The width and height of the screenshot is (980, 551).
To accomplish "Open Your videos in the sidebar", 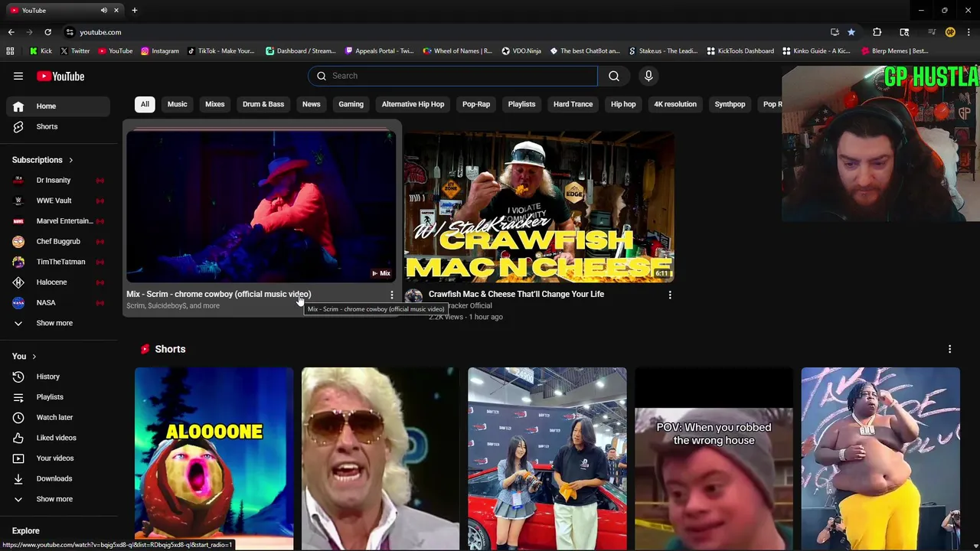I will click(x=58, y=458).
